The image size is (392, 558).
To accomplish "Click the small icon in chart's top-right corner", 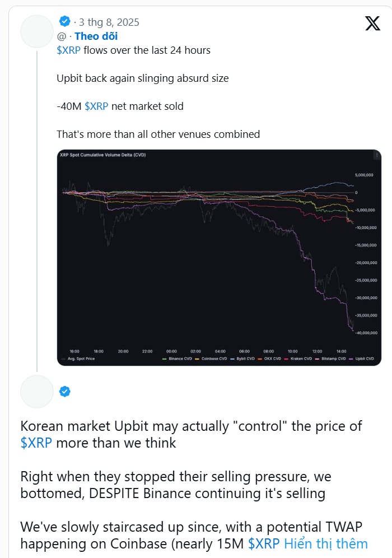I will (376, 154).
